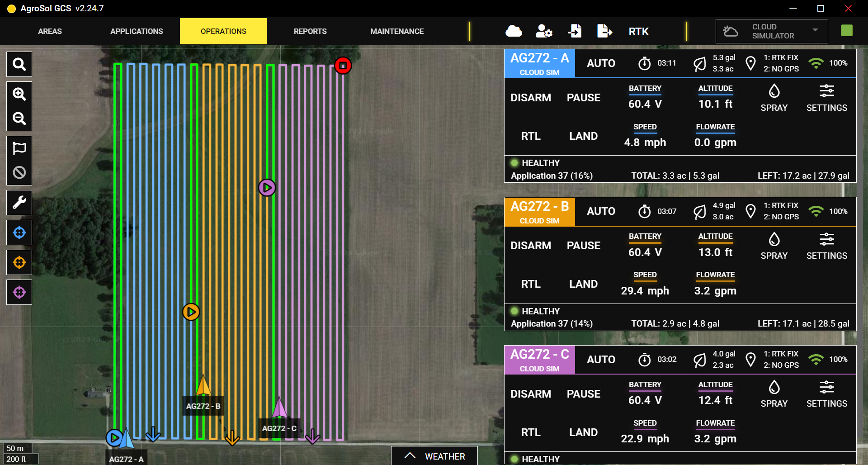Image resolution: width=868 pixels, height=465 pixels.
Task: Toggle spray for AG272 - B
Action: point(774,246)
